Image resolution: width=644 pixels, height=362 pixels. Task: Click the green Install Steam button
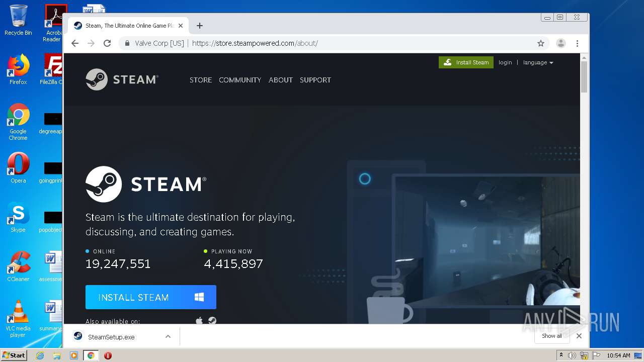(466, 62)
